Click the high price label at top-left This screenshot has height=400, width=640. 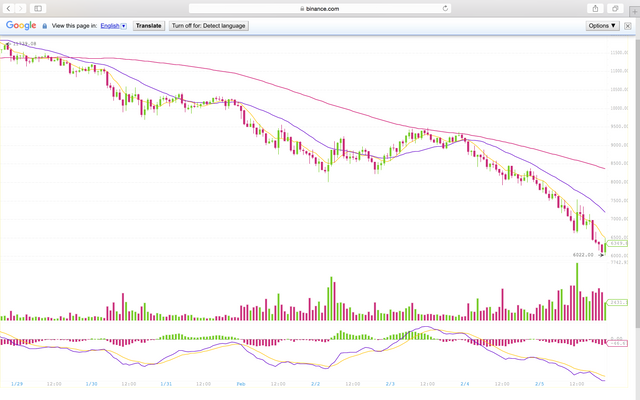pyautogui.click(x=24, y=44)
